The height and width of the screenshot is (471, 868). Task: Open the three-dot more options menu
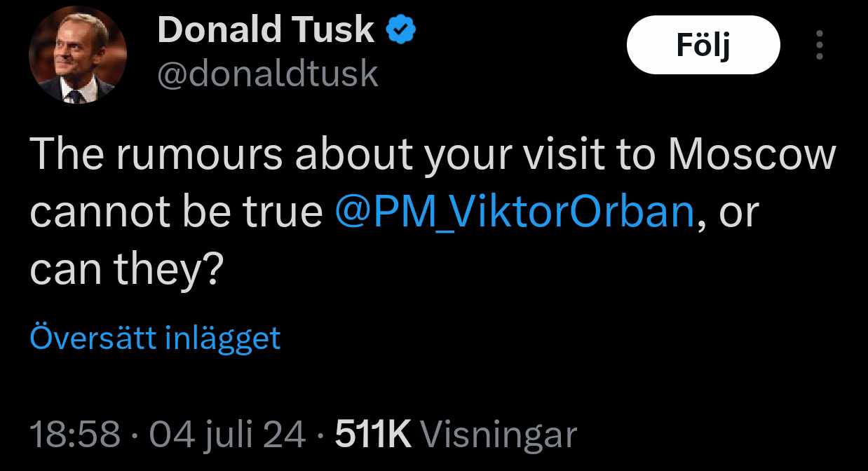(820, 47)
